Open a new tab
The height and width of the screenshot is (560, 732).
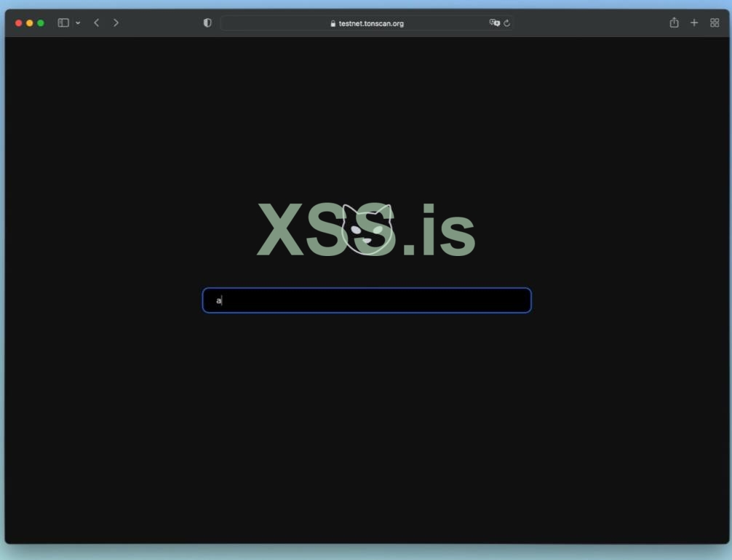coord(694,23)
